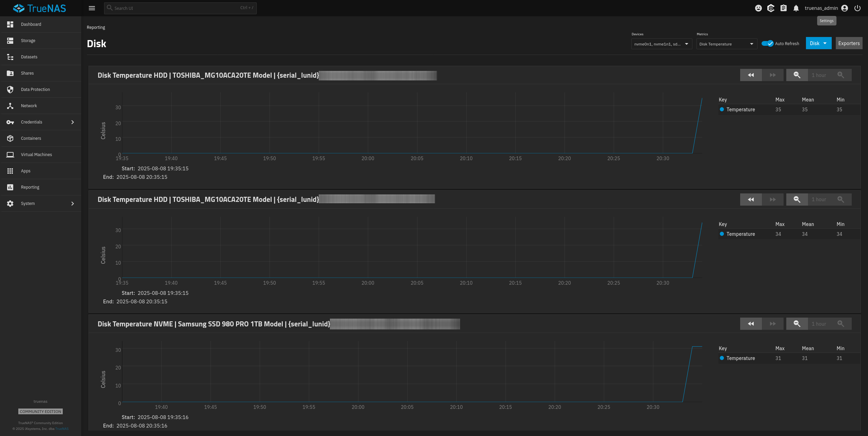Viewport: 868px width, 436px height.
Task: Go to Datasets in sidebar
Action: click(41, 57)
